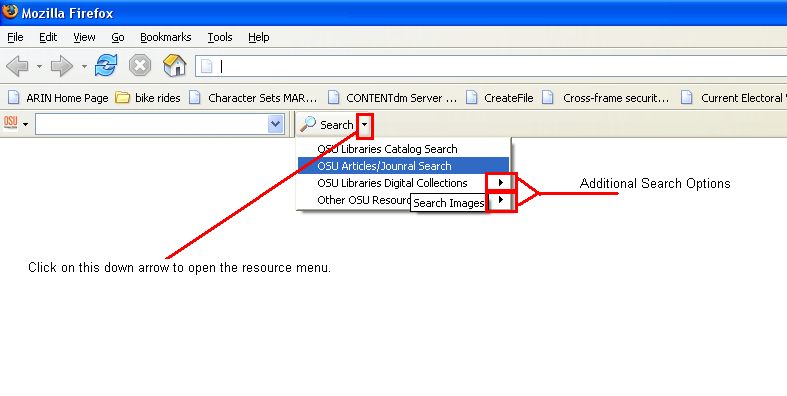
Task: Open the Cross-frame securit… bookmark
Action: (x=605, y=98)
